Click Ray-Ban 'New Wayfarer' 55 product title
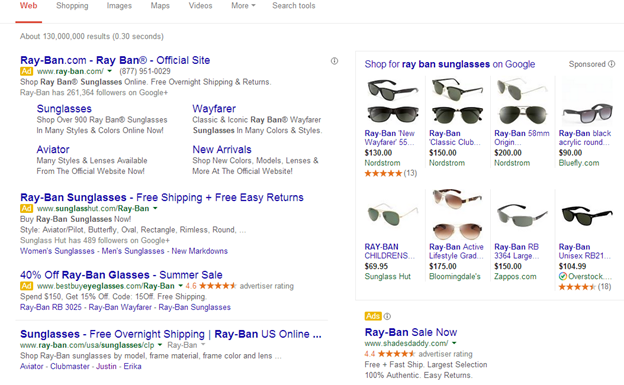Screen dimensions: 624x385 (x=390, y=138)
